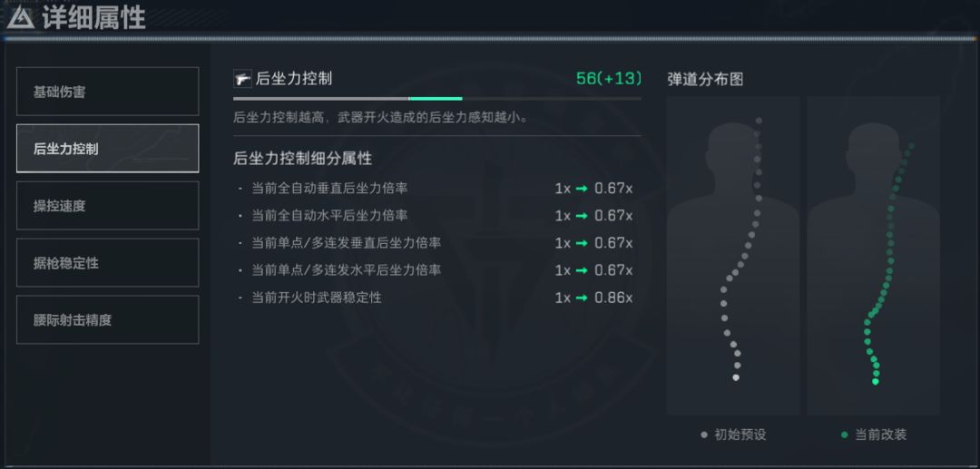Click the 56(+13) recoil control value

[x=608, y=79]
